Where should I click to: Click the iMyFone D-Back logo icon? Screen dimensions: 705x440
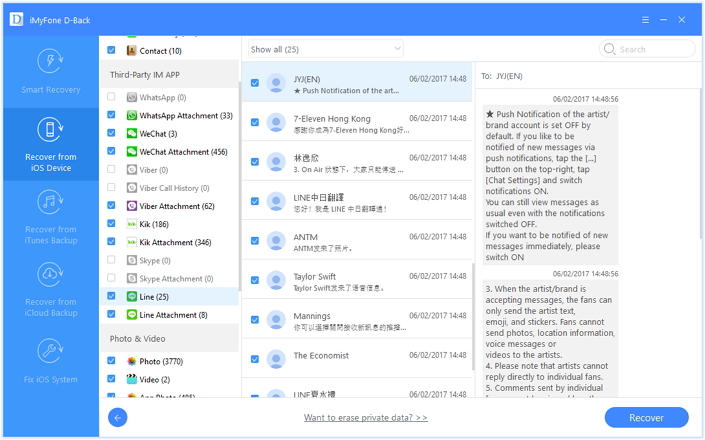click(17, 20)
